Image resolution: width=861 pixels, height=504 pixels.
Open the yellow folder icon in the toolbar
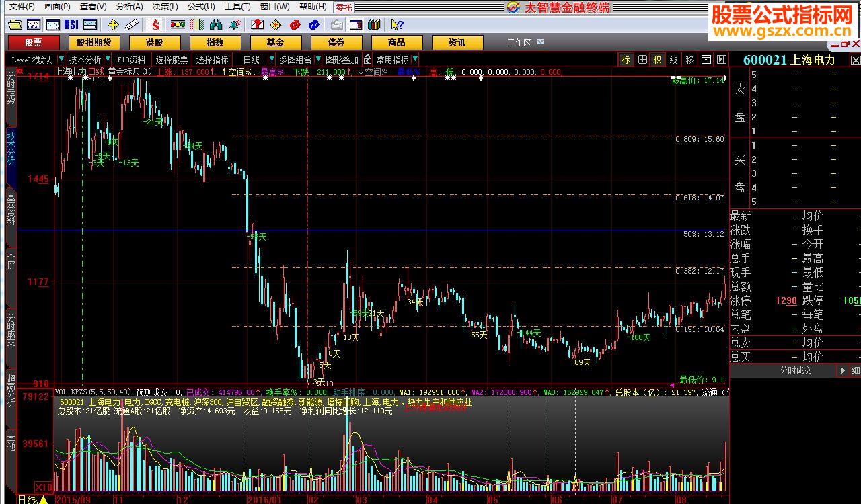15,25
